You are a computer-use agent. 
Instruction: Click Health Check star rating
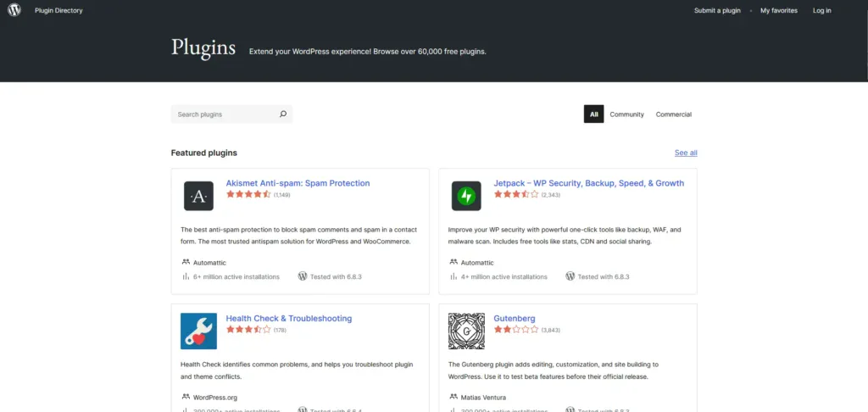tap(248, 330)
